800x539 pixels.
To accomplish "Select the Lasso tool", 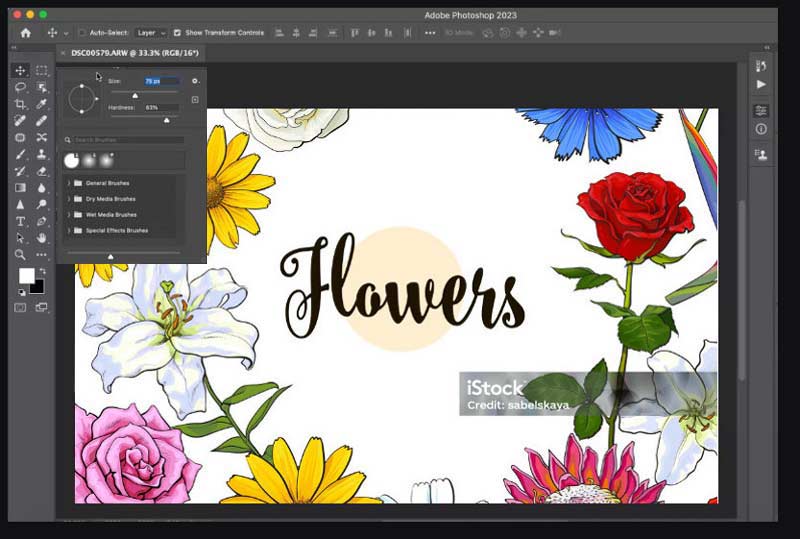I will 20,87.
